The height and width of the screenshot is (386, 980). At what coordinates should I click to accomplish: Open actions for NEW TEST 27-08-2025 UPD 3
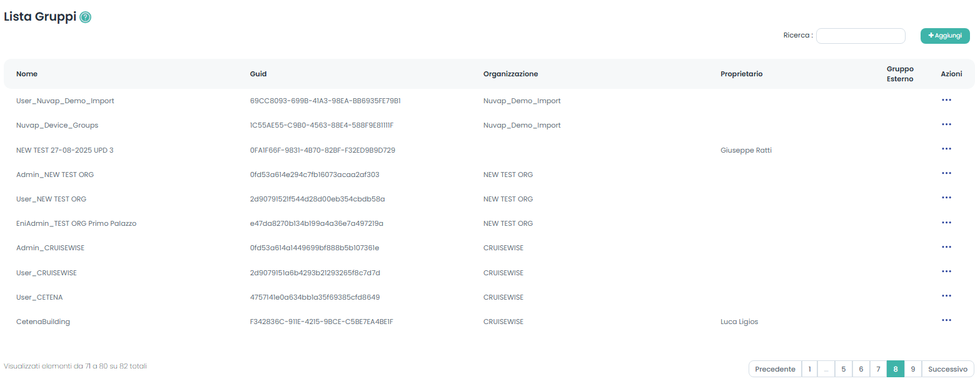pyautogui.click(x=946, y=149)
